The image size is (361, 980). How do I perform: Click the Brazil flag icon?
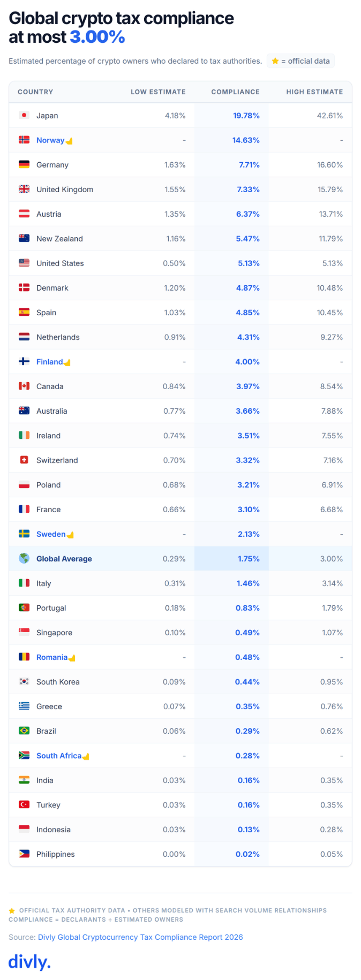[x=24, y=731]
